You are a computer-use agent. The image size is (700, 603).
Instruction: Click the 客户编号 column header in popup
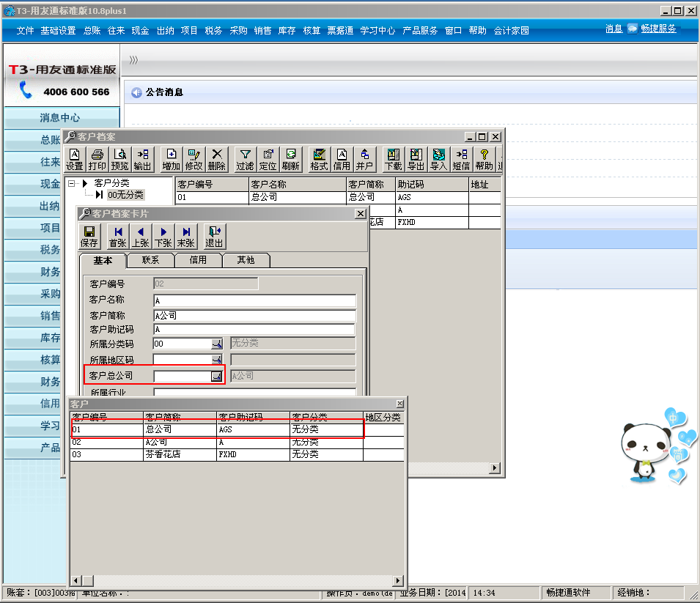tap(107, 418)
